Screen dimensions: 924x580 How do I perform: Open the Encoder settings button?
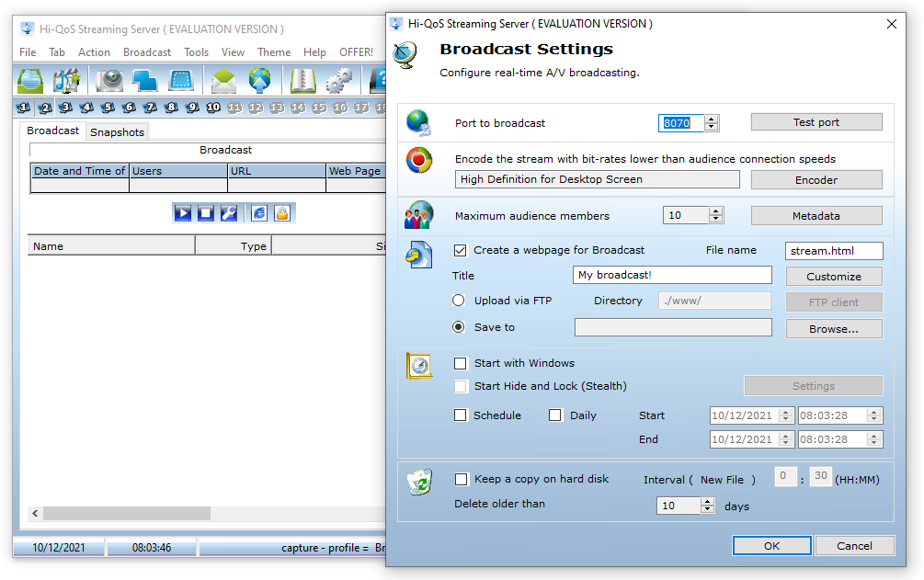point(816,180)
